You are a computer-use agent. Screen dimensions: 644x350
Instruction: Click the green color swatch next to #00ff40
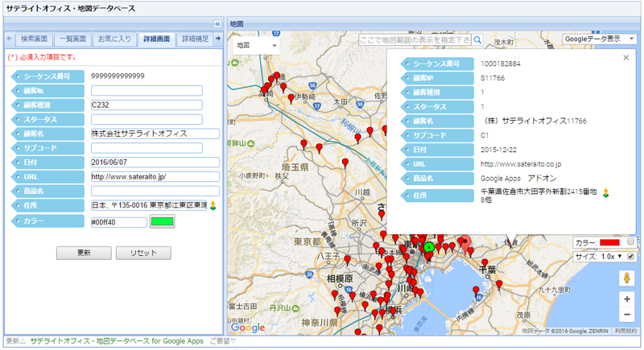tap(163, 221)
